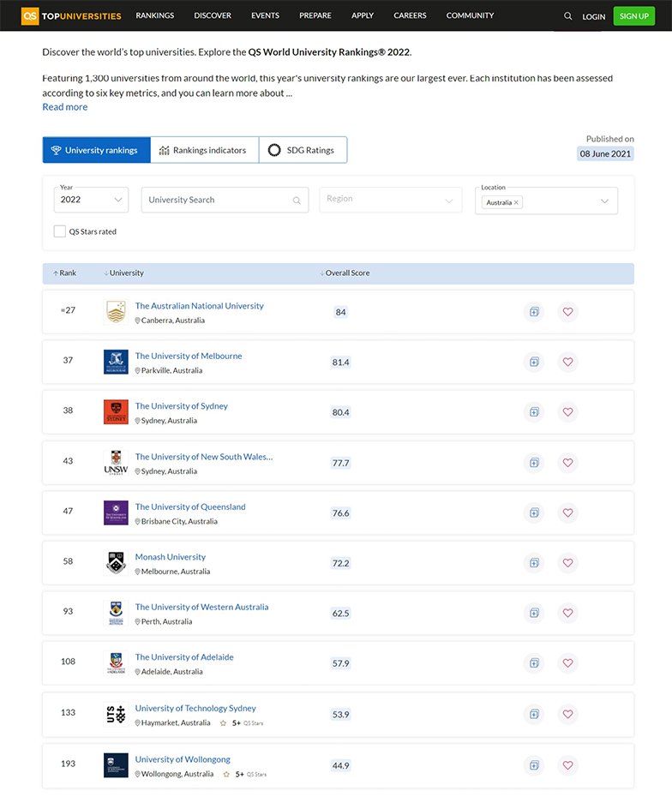
Task: Switch to Rankings indicators tab
Action: pyautogui.click(x=204, y=150)
